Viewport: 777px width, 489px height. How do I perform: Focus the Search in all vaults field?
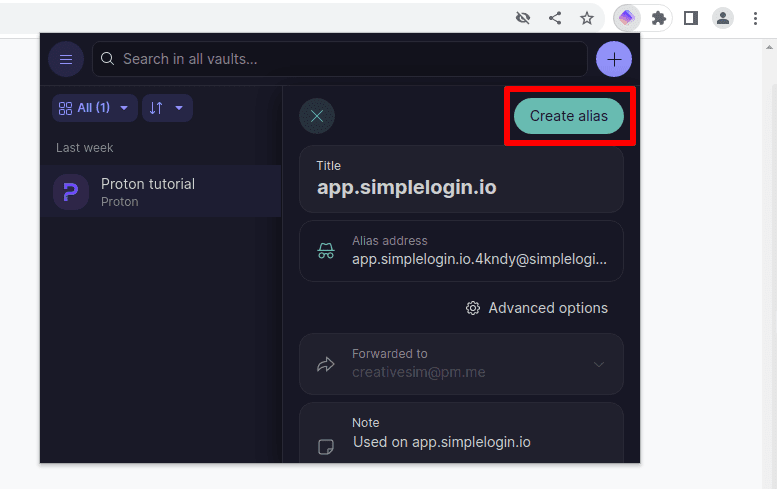340,59
